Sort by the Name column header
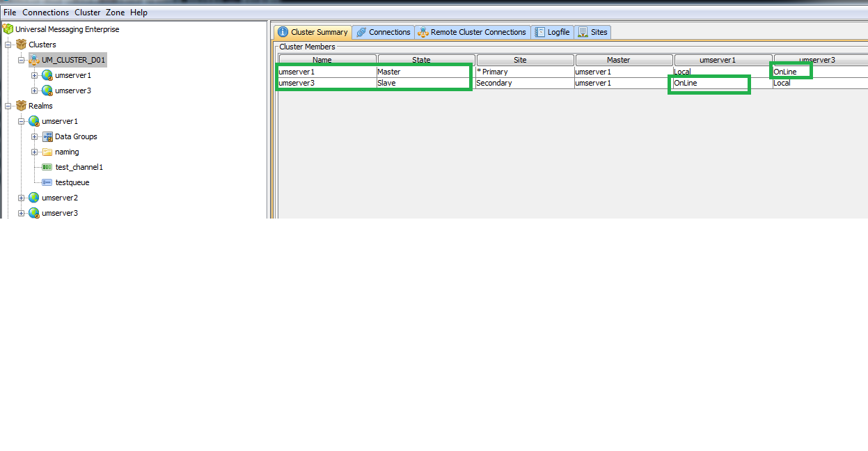Viewport: 868px width, 451px height. tap(328, 60)
